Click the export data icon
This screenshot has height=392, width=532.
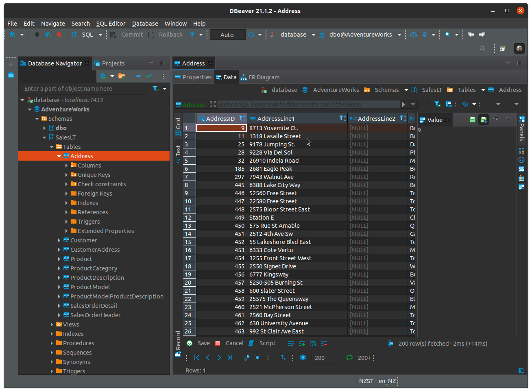(x=282, y=357)
